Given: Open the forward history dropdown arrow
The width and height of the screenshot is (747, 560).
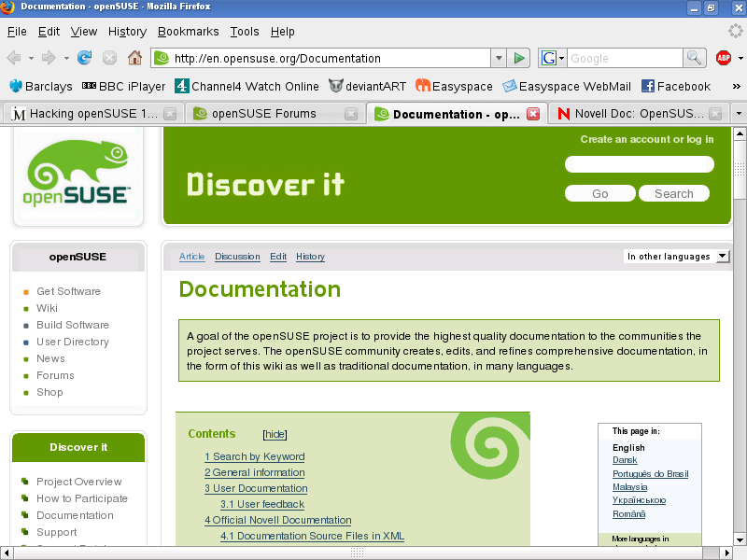Looking at the screenshot, I should pyautogui.click(x=66, y=58).
